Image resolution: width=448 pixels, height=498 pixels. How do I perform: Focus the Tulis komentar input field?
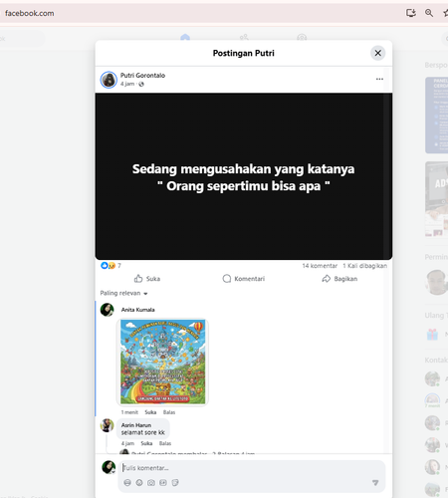pos(252,468)
